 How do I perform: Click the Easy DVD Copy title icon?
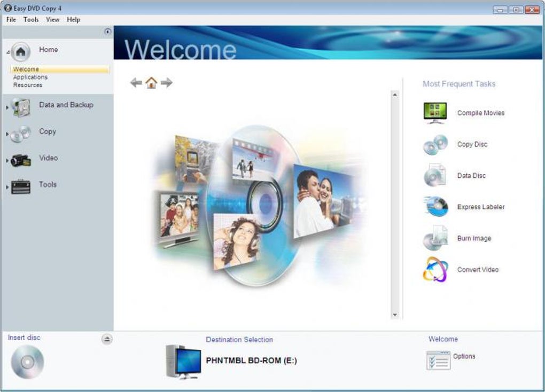click(8, 7)
